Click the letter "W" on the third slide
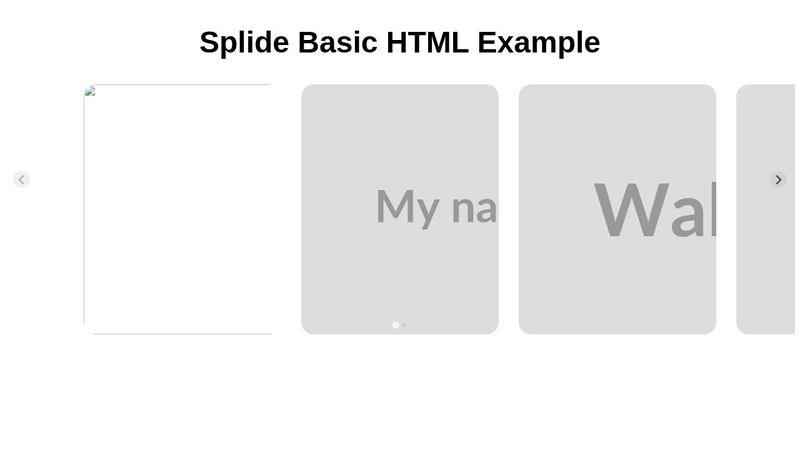 [x=631, y=210]
